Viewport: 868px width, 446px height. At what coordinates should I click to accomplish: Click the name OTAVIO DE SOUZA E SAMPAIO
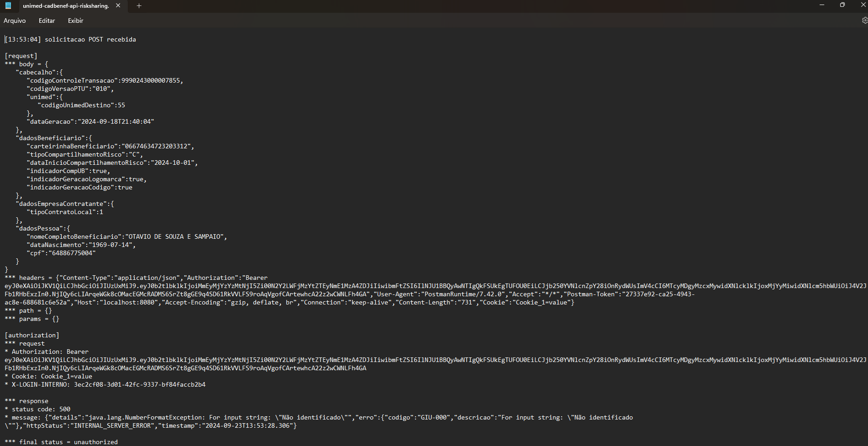[175, 237]
